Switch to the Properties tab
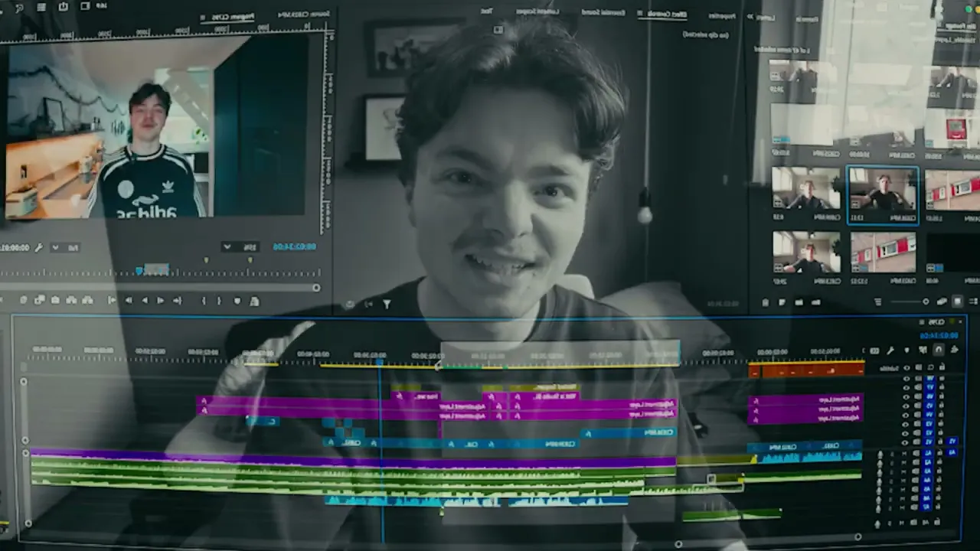Screen dimensions: 980x551 (722, 15)
